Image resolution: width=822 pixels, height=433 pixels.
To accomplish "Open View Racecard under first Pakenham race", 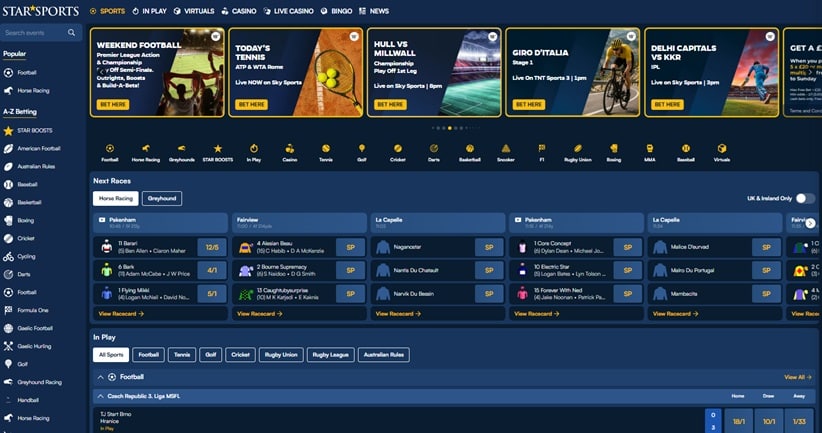I will [x=121, y=313].
